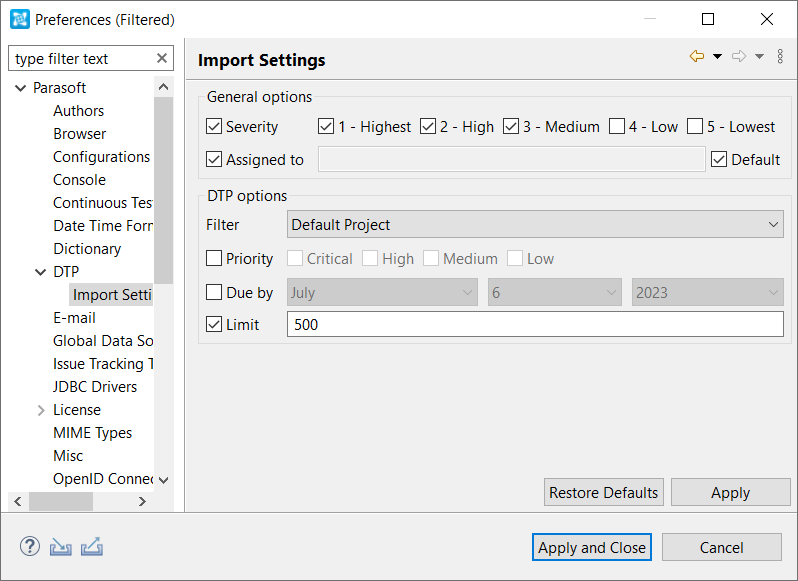The width and height of the screenshot is (798, 581).
Task: Click the Restore Defaults button
Action: (604, 492)
